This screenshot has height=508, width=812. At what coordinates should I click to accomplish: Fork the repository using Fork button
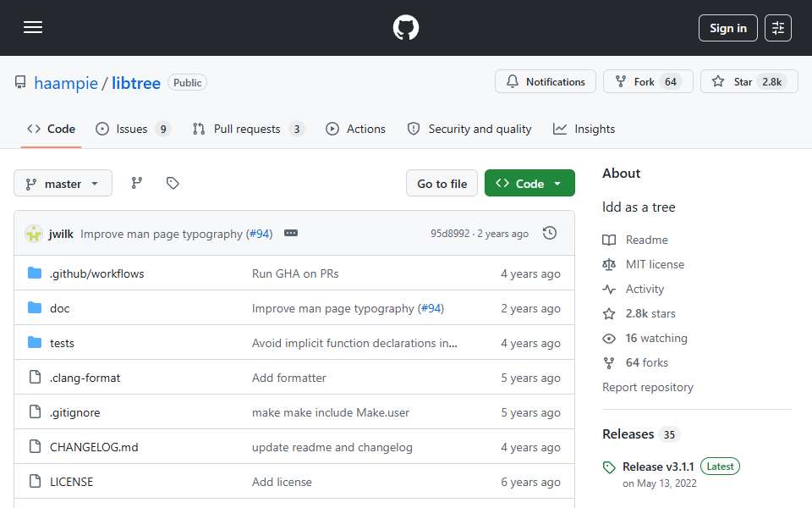coord(648,81)
